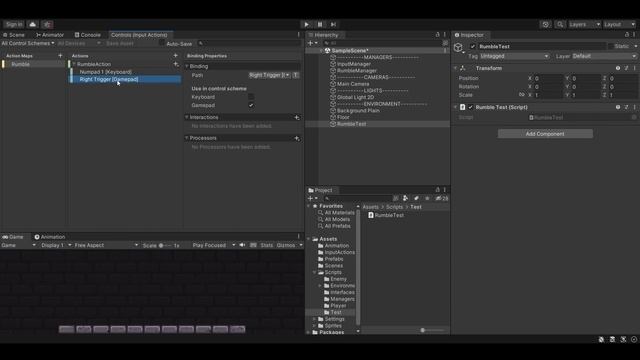Click the hidden packages count icon in Project

point(442,198)
